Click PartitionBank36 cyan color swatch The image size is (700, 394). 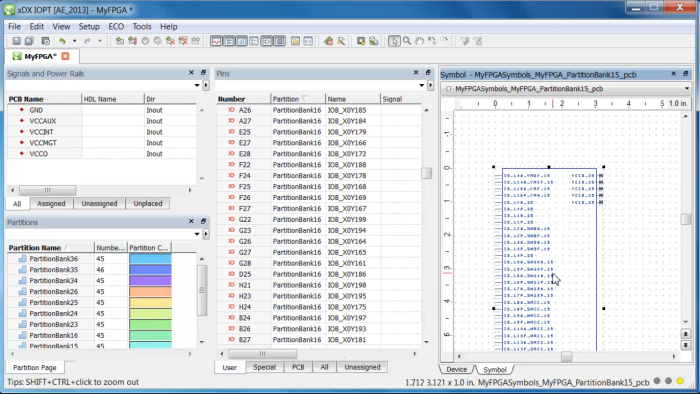[150, 259]
